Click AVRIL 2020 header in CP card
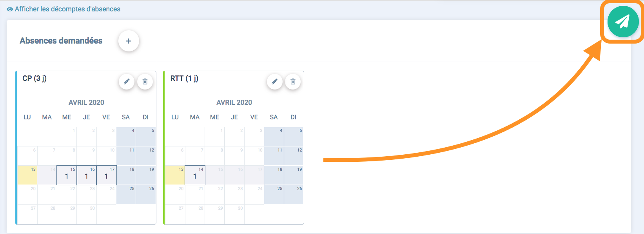The height and width of the screenshot is (234, 644). click(x=86, y=102)
